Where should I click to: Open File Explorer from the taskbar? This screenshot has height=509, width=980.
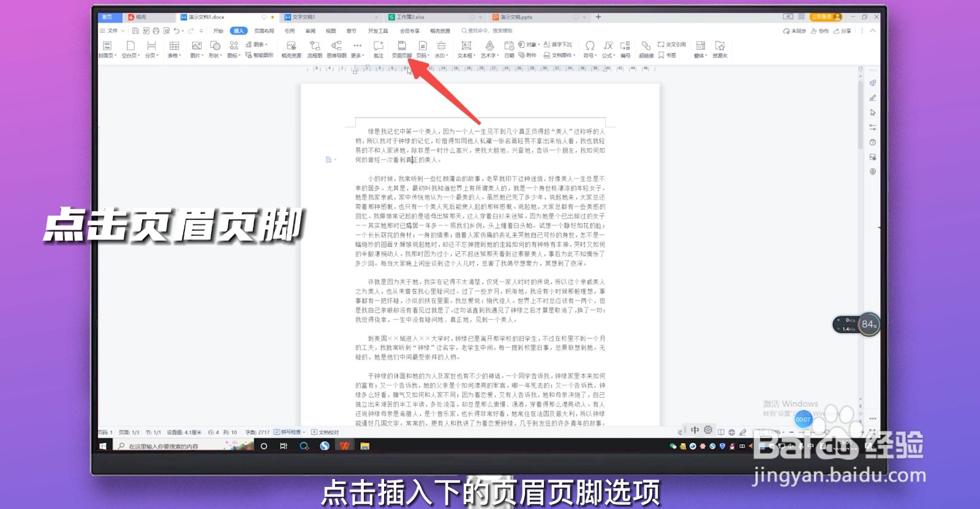[364, 446]
